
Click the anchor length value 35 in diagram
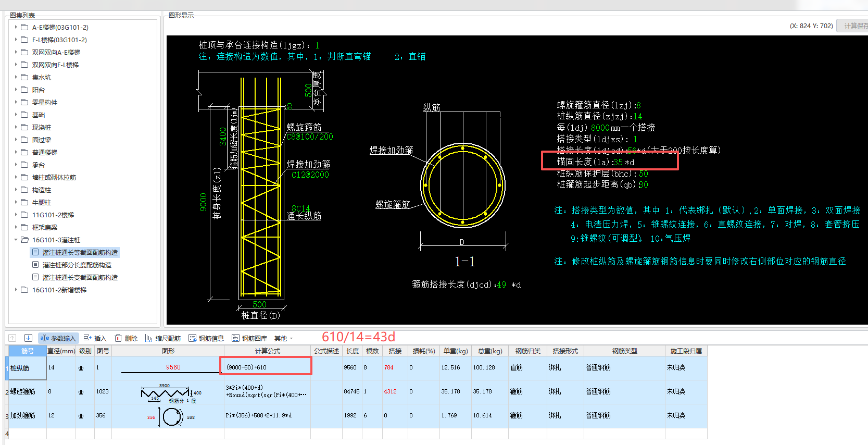(618, 162)
